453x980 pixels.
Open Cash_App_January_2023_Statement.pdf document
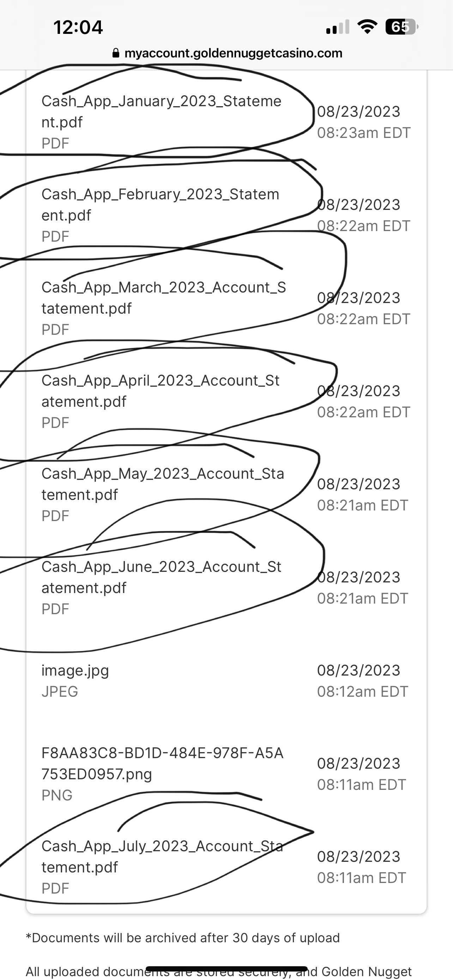tap(161, 111)
